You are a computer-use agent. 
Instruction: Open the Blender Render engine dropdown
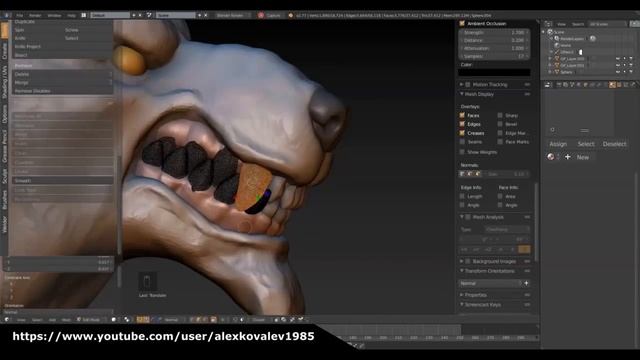(x=232, y=15)
